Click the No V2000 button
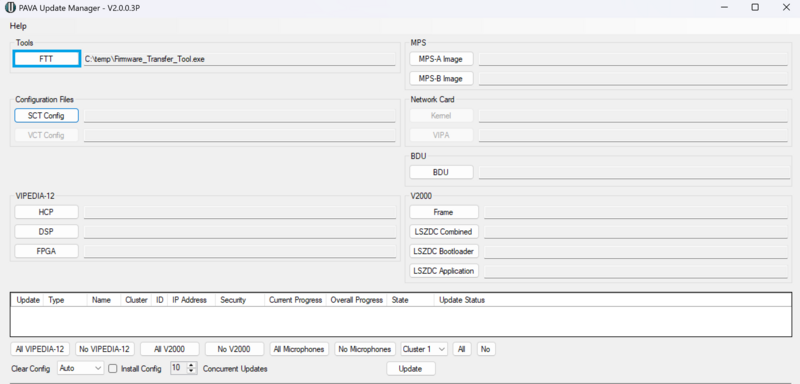Viewport: 800px width, 384px height. point(234,349)
